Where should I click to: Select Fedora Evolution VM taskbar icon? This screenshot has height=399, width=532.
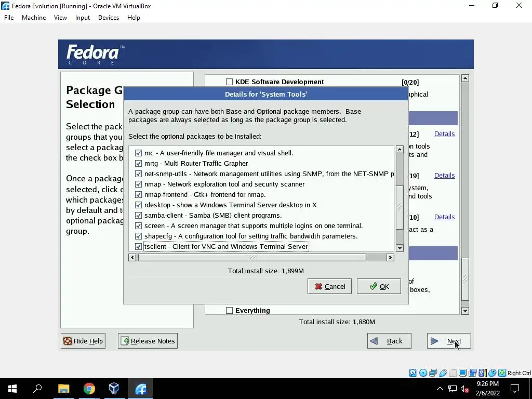(140, 389)
